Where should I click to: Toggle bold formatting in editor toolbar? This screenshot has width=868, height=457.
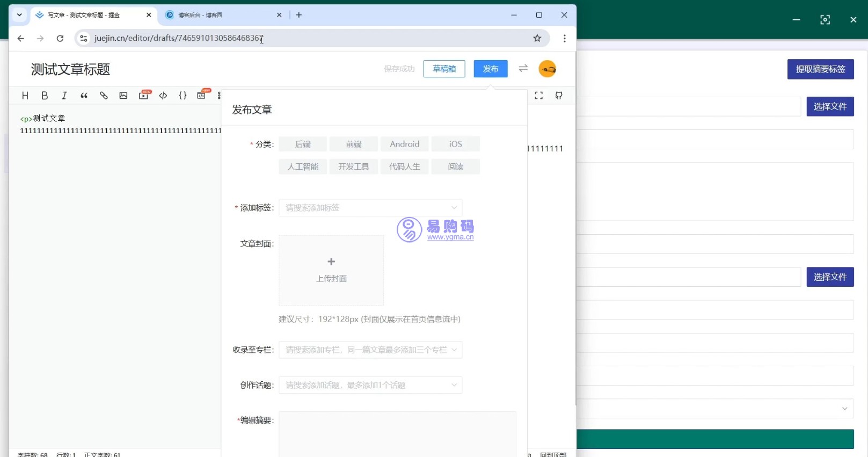(x=45, y=96)
